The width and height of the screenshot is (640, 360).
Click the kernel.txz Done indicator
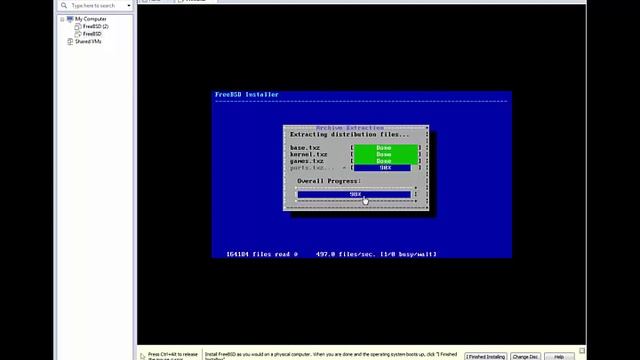point(386,154)
